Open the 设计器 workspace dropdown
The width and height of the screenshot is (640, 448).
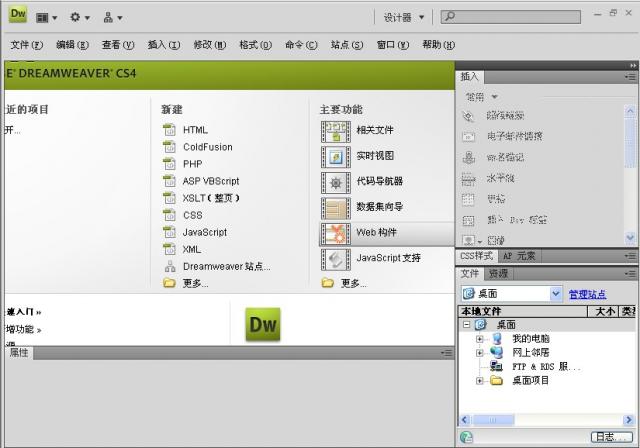(404, 18)
